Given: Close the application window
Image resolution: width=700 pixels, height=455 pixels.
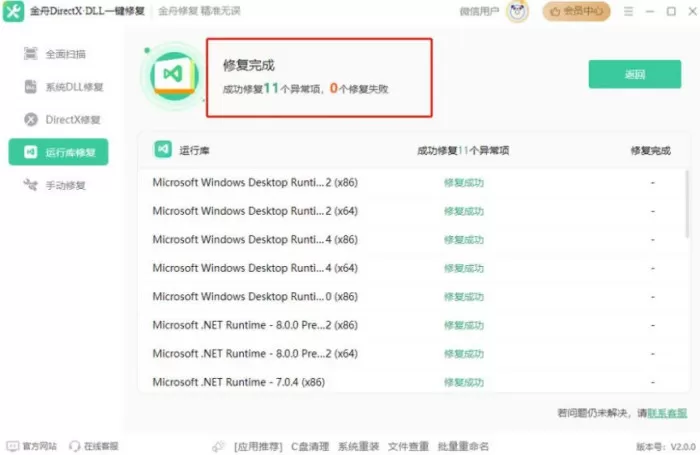Looking at the screenshot, I should [x=692, y=11].
